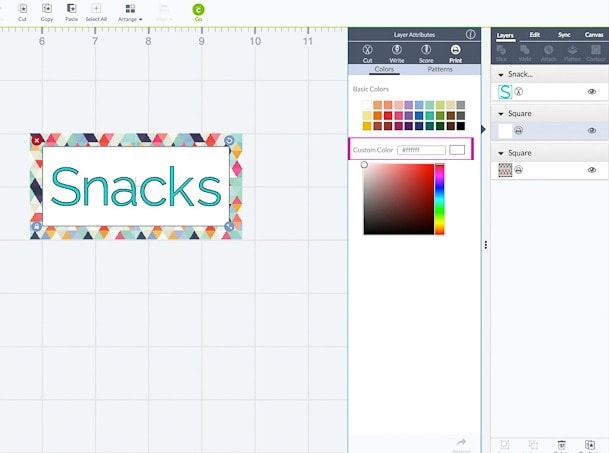Click the Custom Color label

click(373, 150)
